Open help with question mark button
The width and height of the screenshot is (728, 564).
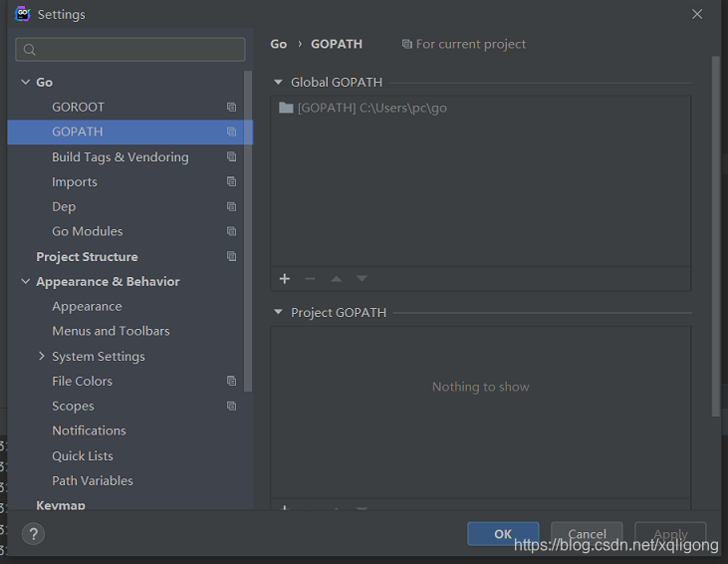pyautogui.click(x=33, y=534)
